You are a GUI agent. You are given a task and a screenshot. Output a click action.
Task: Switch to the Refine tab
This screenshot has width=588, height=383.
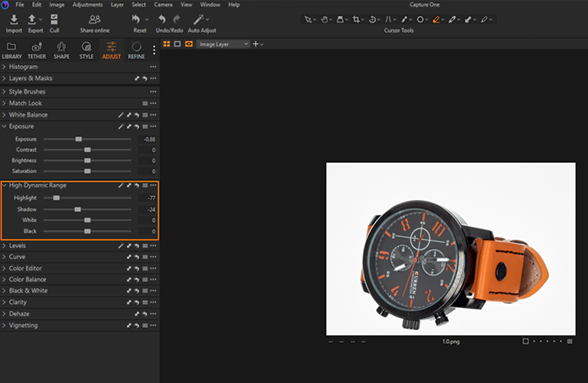coord(136,47)
